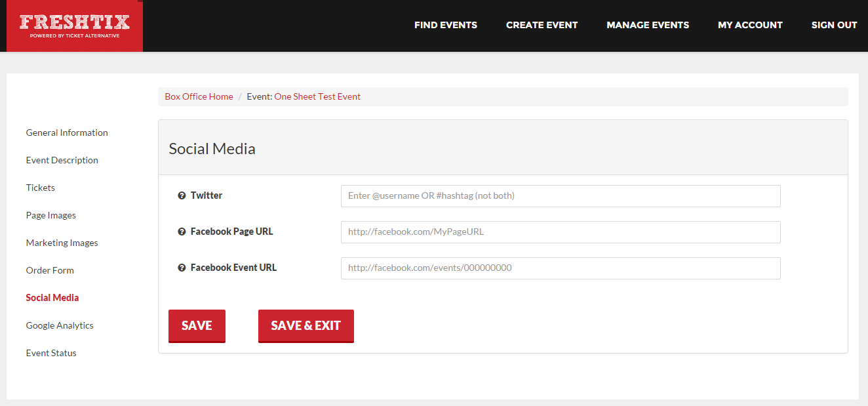Click the help icon beside Facebook Page URL

(182, 232)
